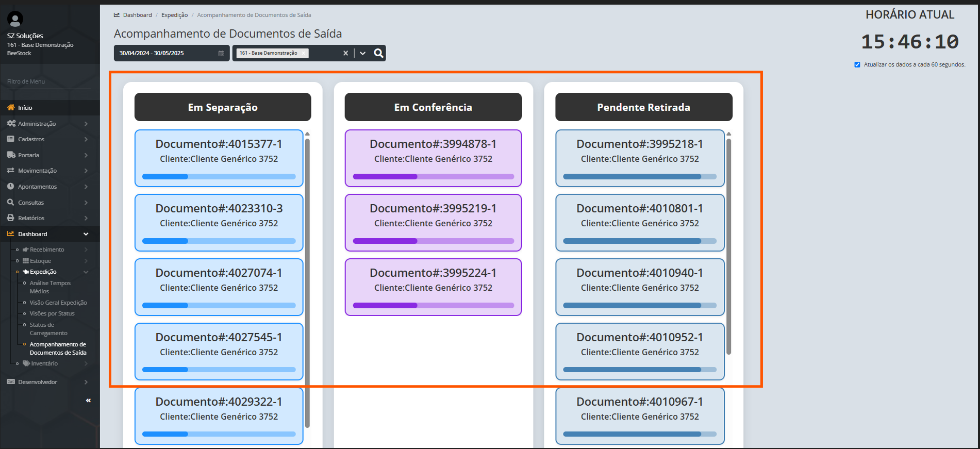Click progress bar of Documento#:4015377-1
This screenshot has width=980, height=449.
click(219, 176)
